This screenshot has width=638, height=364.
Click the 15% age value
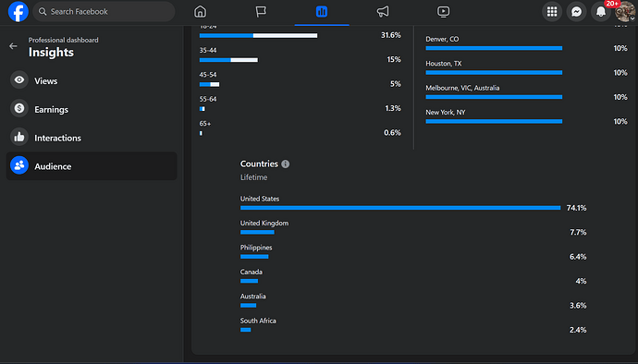coord(394,60)
